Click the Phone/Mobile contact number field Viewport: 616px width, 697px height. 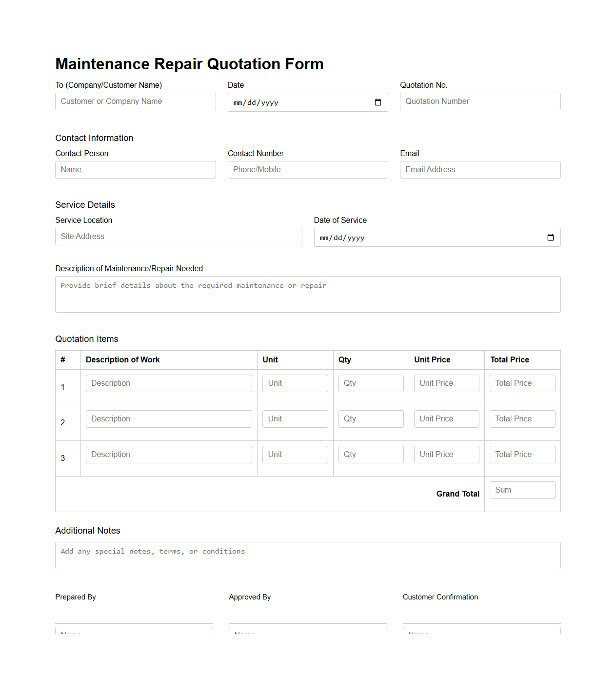pyautogui.click(x=307, y=169)
